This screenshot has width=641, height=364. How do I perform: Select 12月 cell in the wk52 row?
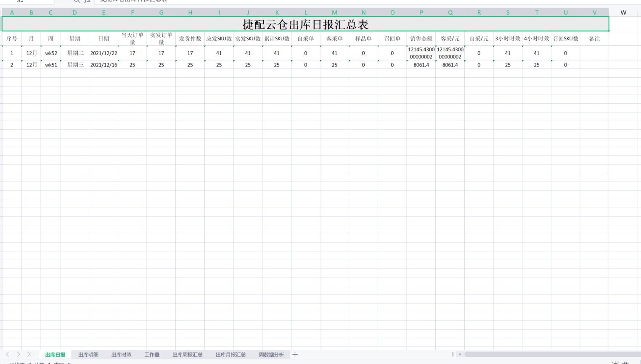point(31,53)
